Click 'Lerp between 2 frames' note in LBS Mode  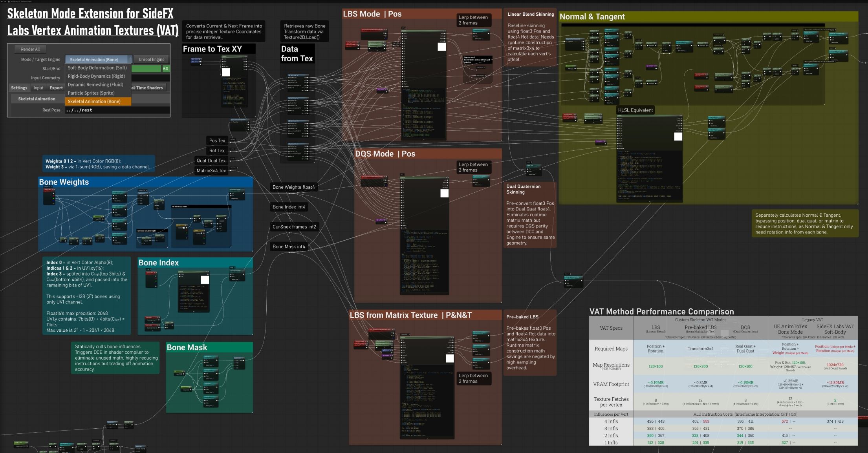coord(474,20)
